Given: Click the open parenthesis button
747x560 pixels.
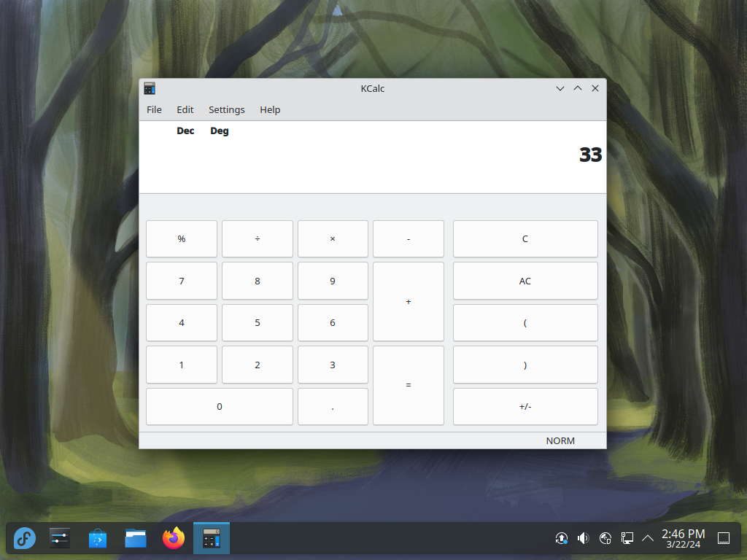Looking at the screenshot, I should point(525,323).
